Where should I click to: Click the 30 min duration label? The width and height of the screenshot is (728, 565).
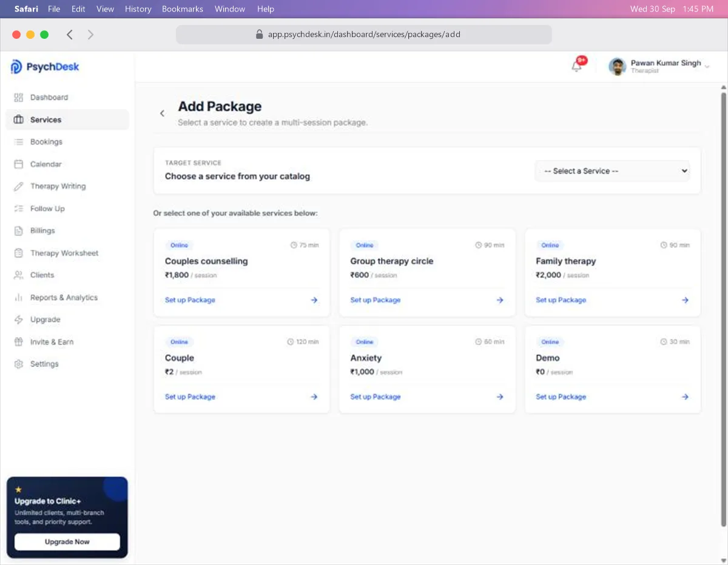pyautogui.click(x=675, y=342)
